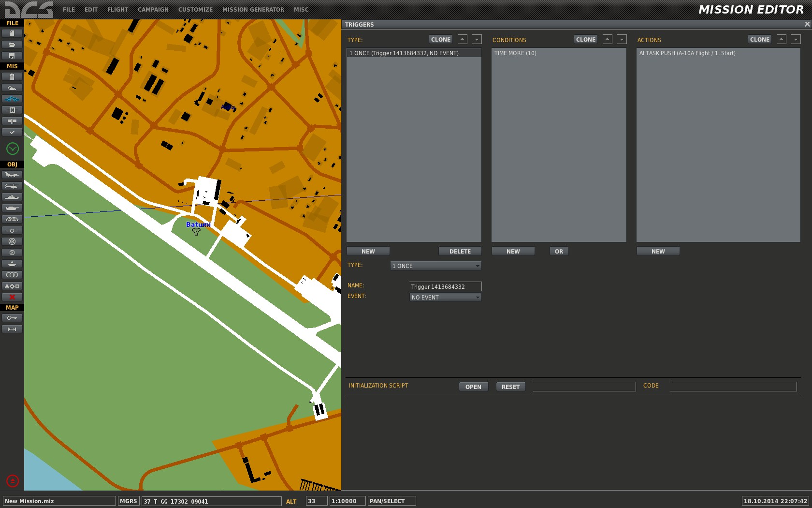The image size is (812, 508).
Task: Click the trigger NAME input field
Action: (445, 286)
